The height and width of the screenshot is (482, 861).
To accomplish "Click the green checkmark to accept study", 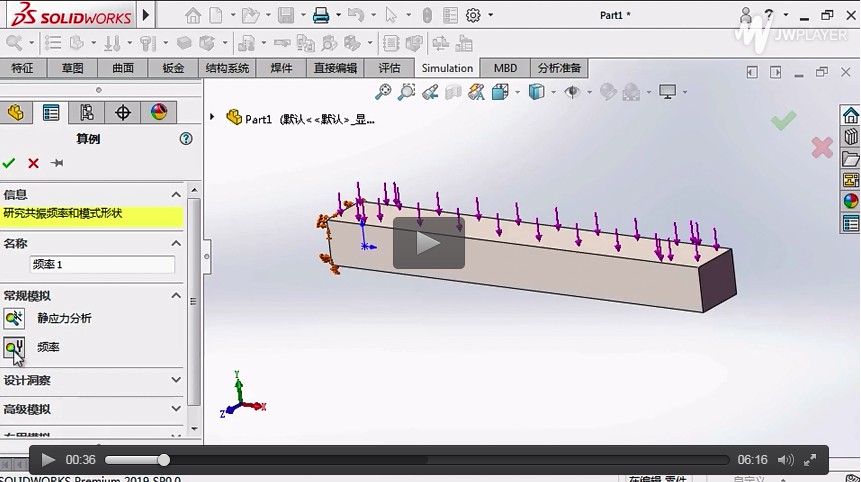I will pyautogui.click(x=9, y=163).
